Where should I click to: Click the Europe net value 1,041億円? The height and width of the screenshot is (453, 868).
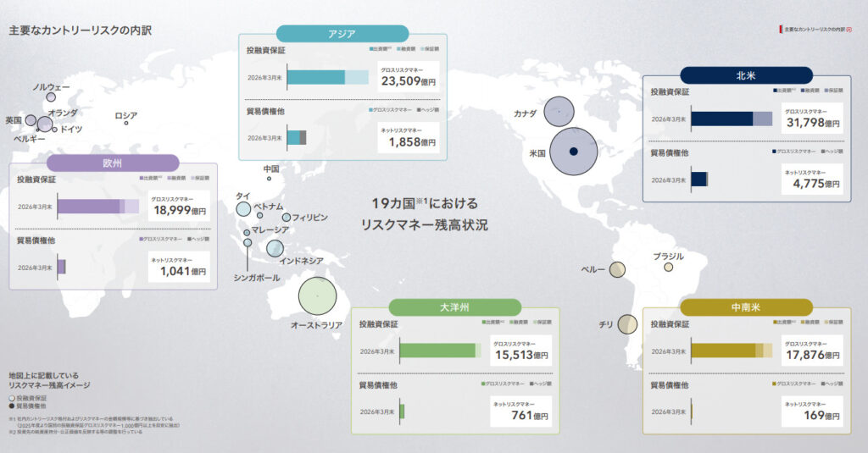183,271
